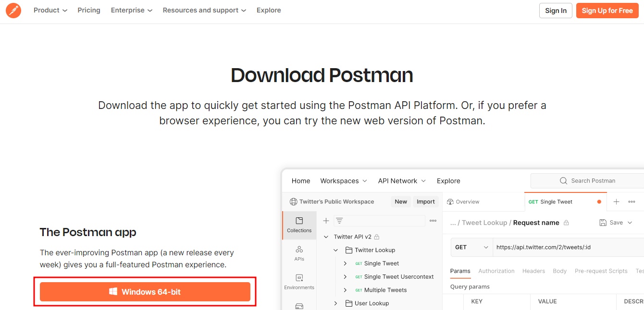Click the Import button
Screen dimensions: 644x310
point(426,202)
